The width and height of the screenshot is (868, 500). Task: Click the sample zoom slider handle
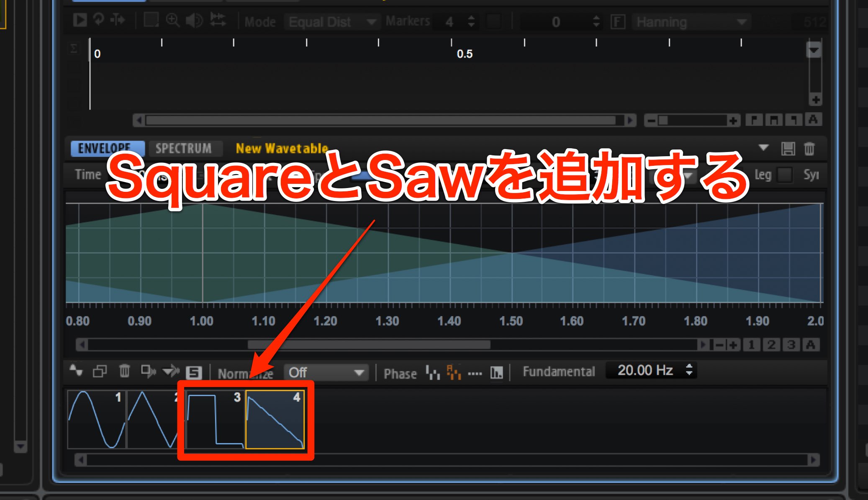[x=663, y=121]
